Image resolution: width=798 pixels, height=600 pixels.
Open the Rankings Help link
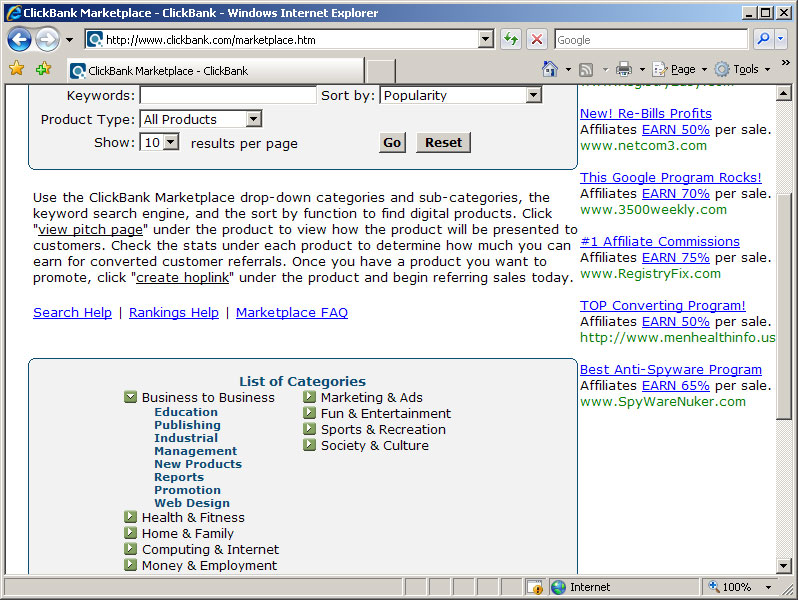point(174,312)
